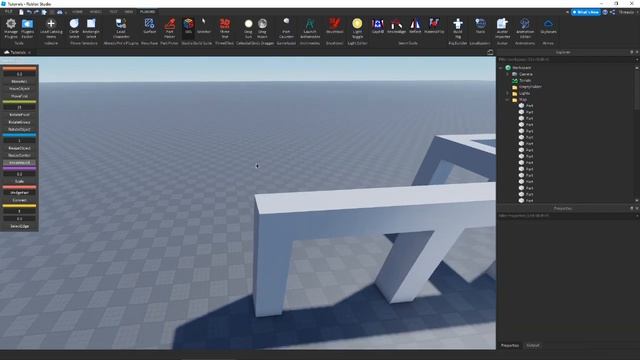Click the Drag Sun plugin
Screen dimensions: 640x360
tap(248, 28)
